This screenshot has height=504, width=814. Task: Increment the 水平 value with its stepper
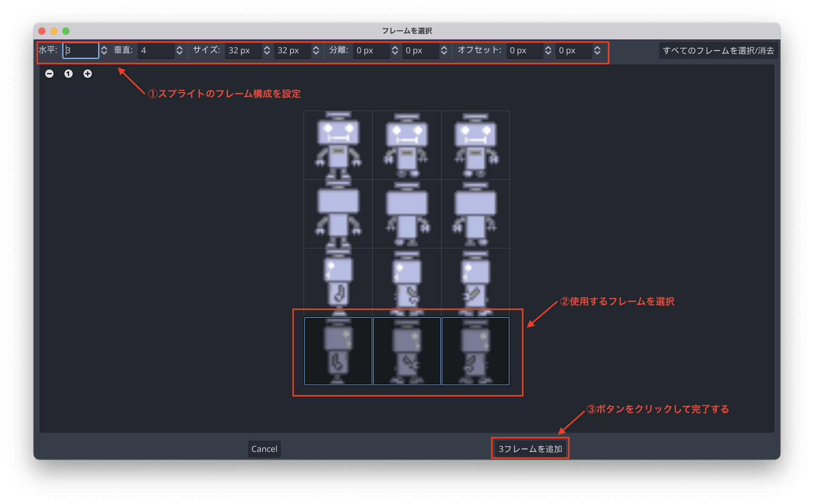(104, 48)
